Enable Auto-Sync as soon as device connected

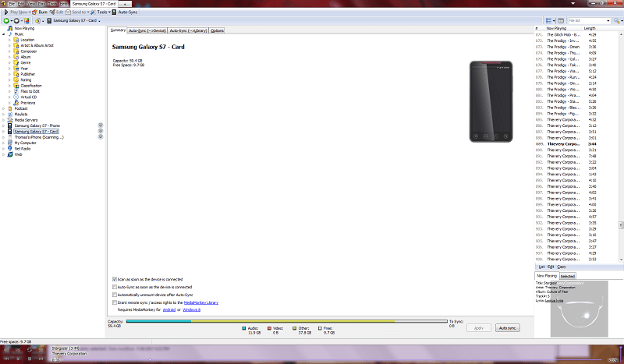115,287
